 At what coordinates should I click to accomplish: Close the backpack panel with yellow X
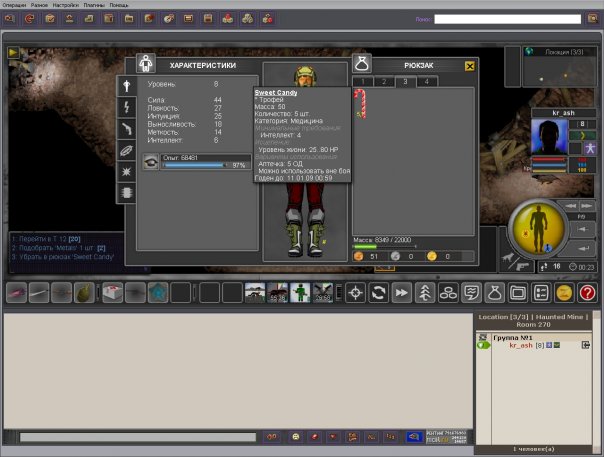pos(470,65)
